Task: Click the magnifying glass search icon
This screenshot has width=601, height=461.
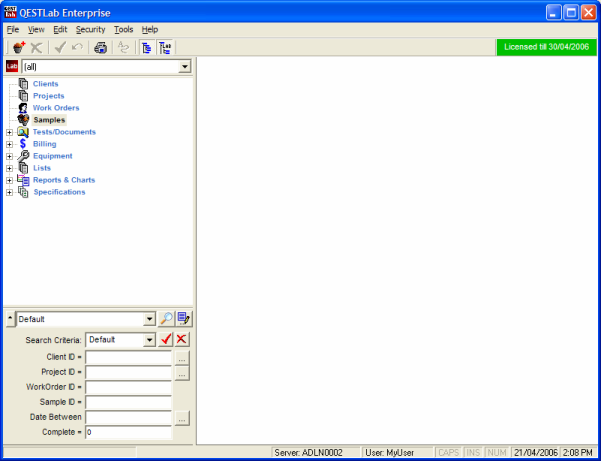Action: click(166, 319)
